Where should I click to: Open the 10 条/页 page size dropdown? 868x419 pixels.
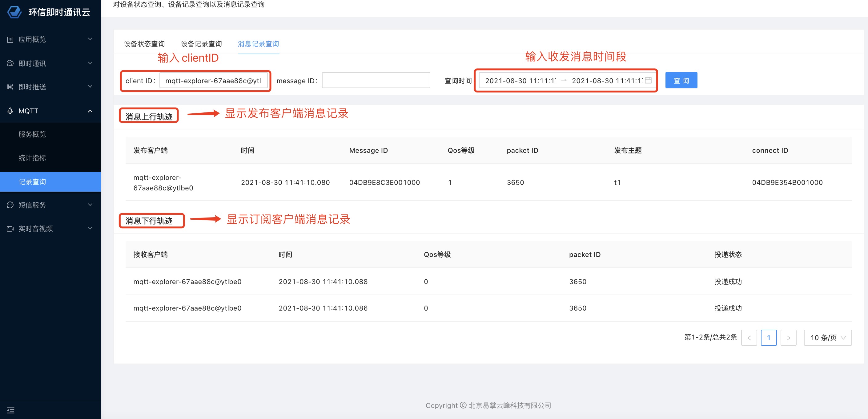828,338
